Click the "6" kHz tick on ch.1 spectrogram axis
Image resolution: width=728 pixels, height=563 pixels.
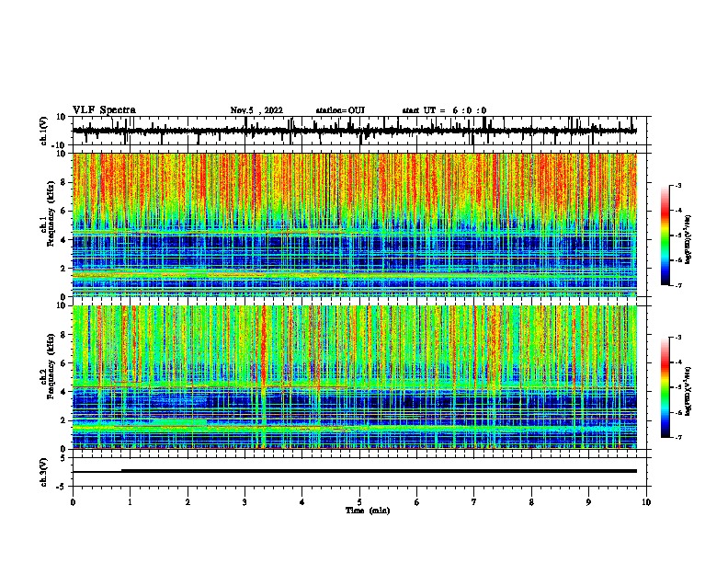[63, 211]
